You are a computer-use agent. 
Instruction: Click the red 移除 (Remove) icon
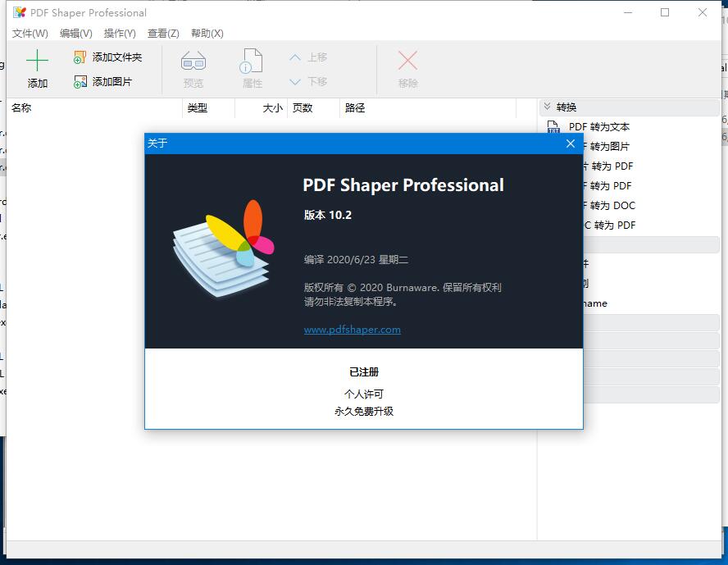407,62
